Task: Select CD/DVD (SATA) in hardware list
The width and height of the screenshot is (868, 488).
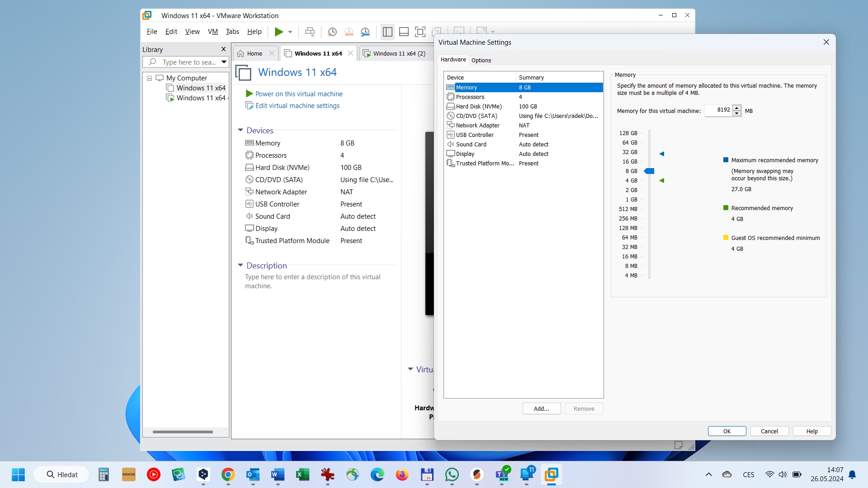Action: [x=524, y=116]
